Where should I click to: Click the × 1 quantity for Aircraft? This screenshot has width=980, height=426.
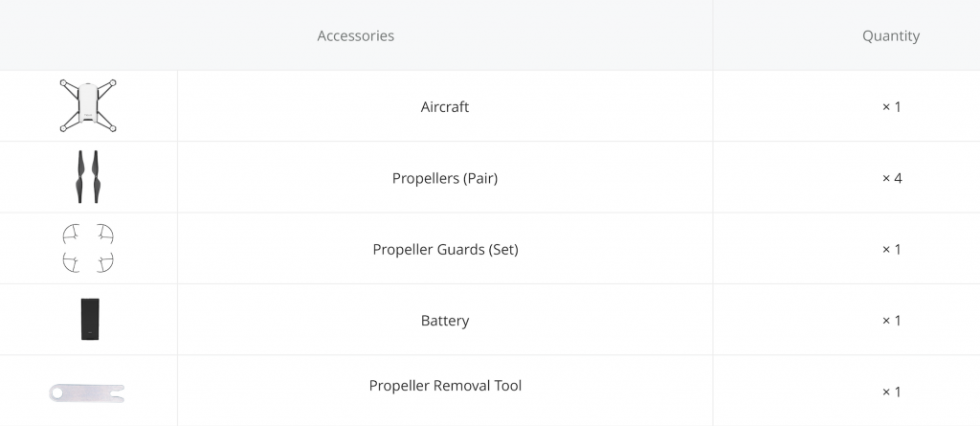891,107
